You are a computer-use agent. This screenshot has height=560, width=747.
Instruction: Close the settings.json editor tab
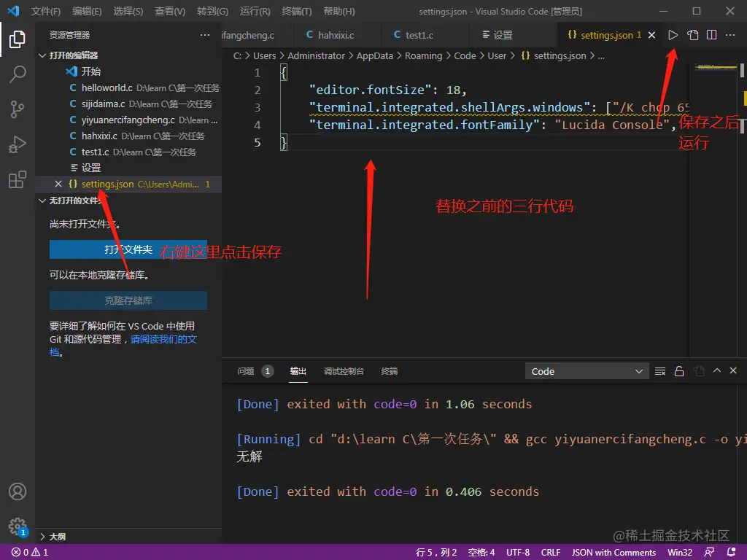(651, 35)
